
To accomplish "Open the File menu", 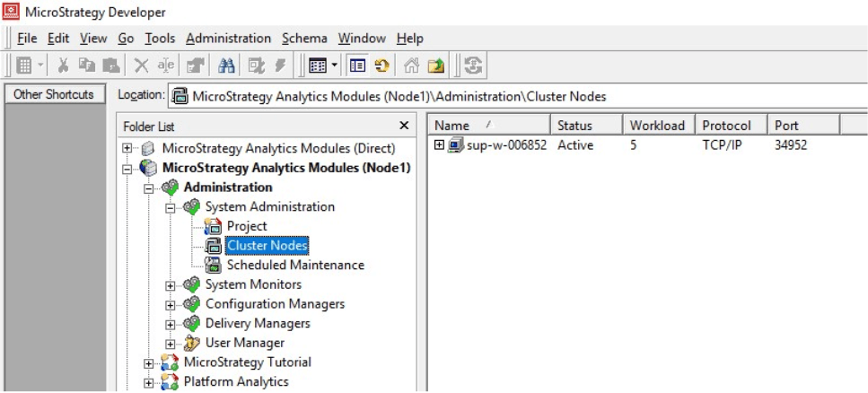I will 27,39.
